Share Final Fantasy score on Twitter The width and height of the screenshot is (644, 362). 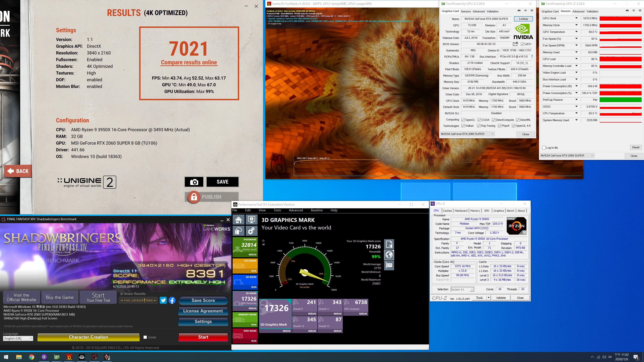(x=163, y=300)
